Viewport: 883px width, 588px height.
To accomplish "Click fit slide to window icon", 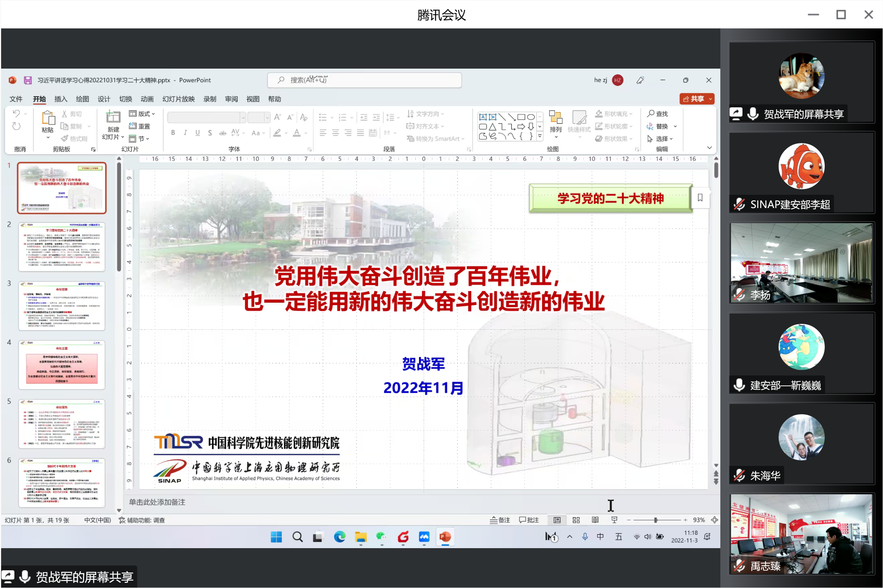I will (715, 520).
